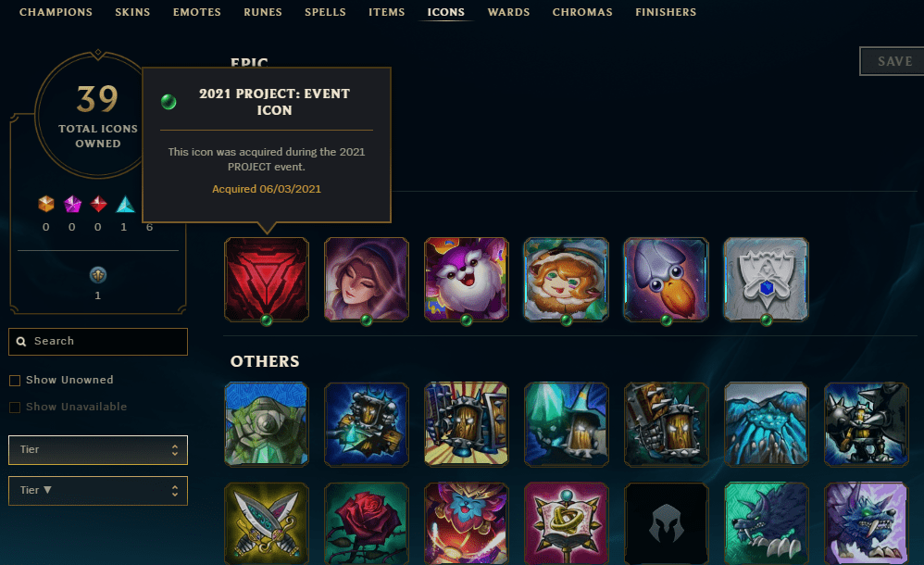This screenshot has width=924, height=565.
Task: Select the red rose icon
Action: pyautogui.click(x=367, y=523)
